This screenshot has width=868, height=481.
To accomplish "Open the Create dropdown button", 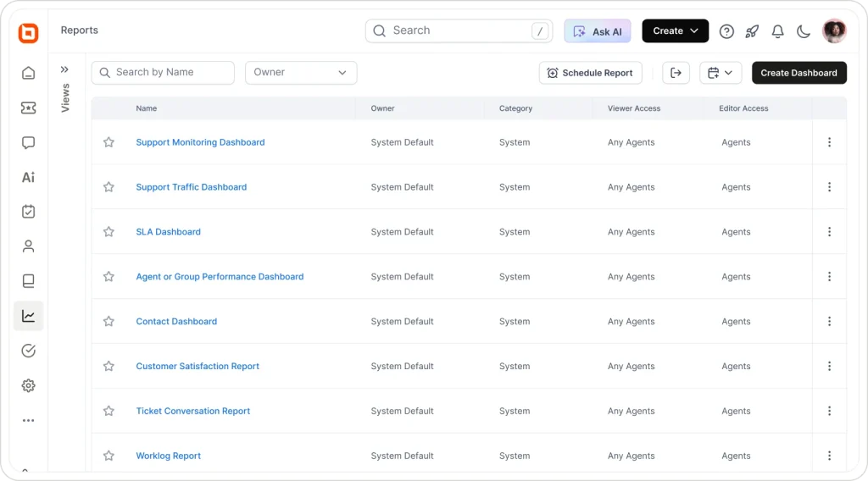I will pos(675,31).
